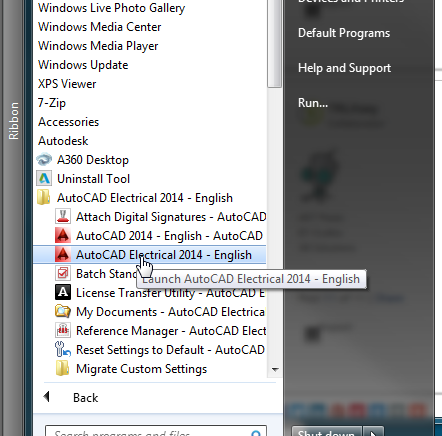Open Attach Digital Signatures - AutoCAD
Image resolution: width=442 pixels, height=436 pixels.
[x=171, y=217]
